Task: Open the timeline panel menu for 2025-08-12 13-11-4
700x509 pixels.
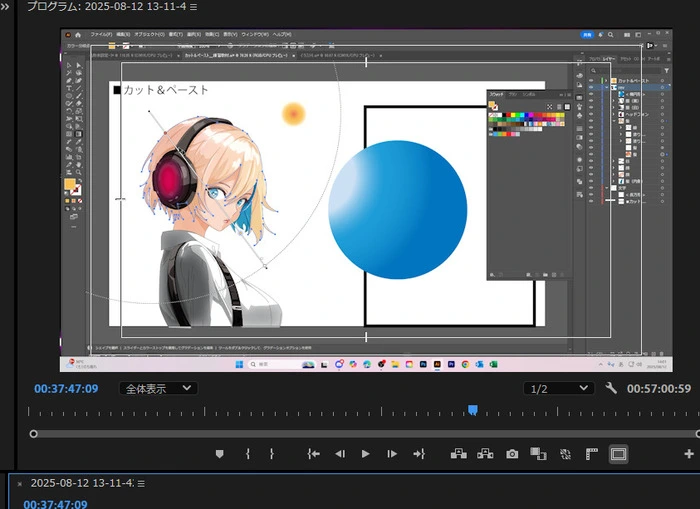Action: pyautogui.click(x=141, y=484)
